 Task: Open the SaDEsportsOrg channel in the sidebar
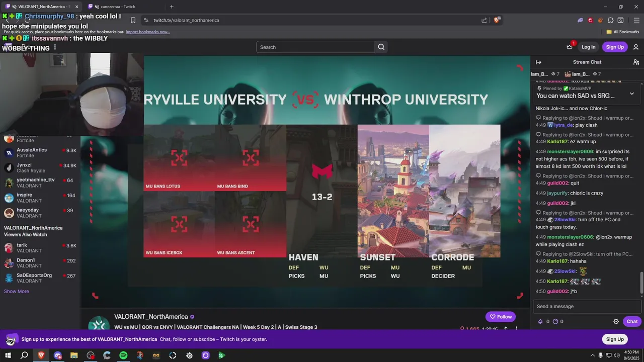(40, 278)
